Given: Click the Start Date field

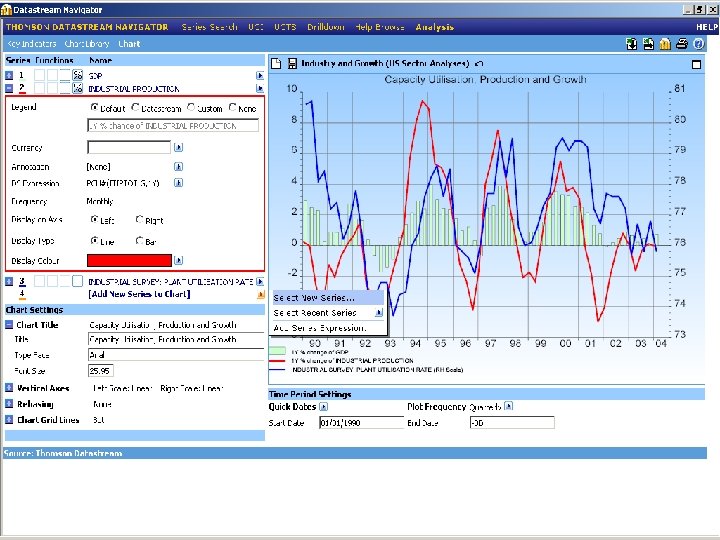Looking at the screenshot, I should point(361,422).
